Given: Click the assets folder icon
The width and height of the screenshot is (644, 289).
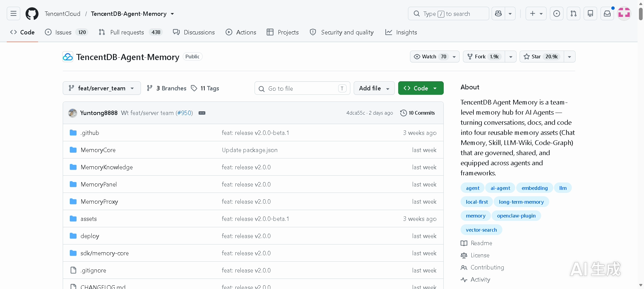Looking at the screenshot, I should coord(73,219).
